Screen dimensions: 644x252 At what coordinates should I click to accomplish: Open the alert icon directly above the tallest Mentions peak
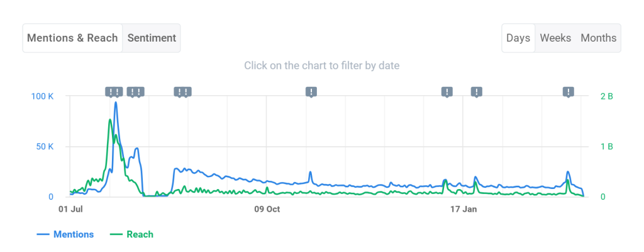(118, 92)
